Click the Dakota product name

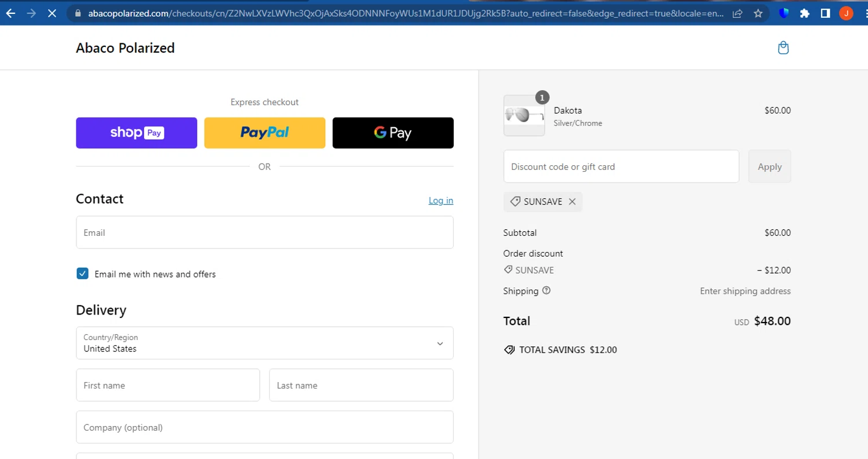[568, 110]
